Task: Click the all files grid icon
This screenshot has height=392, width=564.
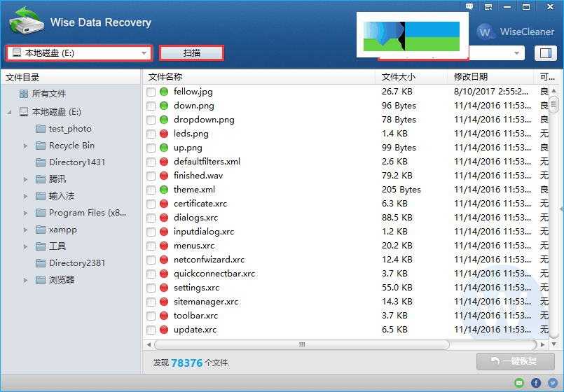Action: click(24, 94)
